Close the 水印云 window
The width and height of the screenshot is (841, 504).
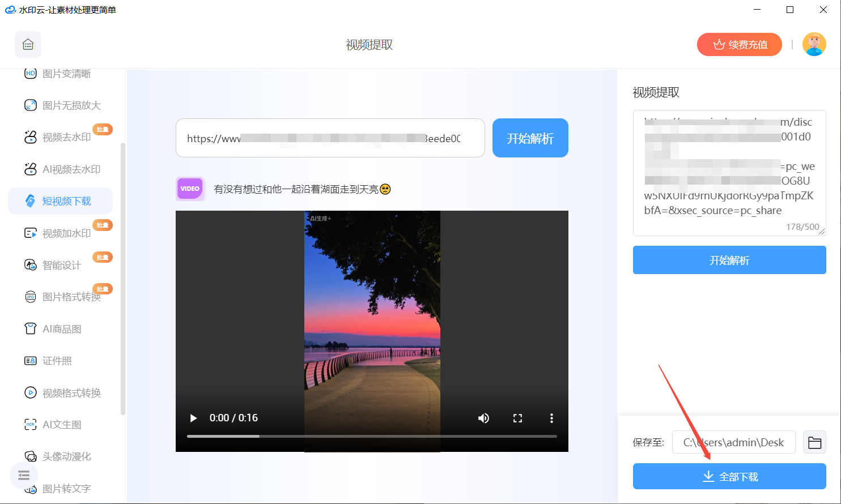click(x=823, y=10)
